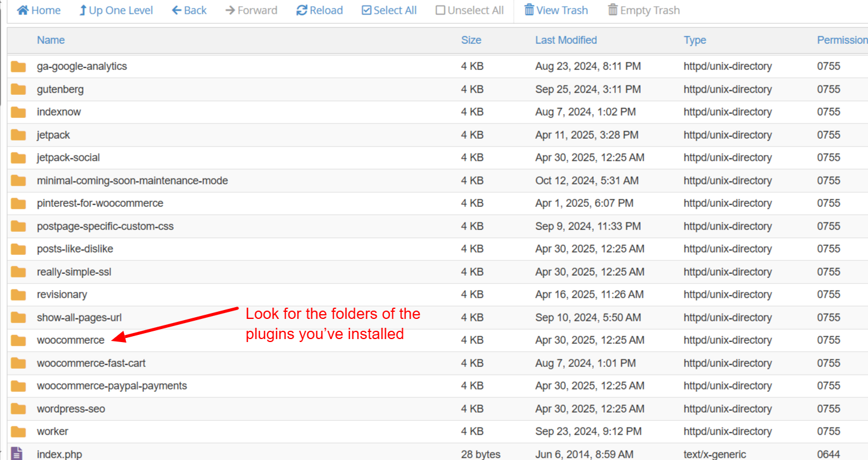Select the wordpress-seo folder name
868x460 pixels.
71,408
